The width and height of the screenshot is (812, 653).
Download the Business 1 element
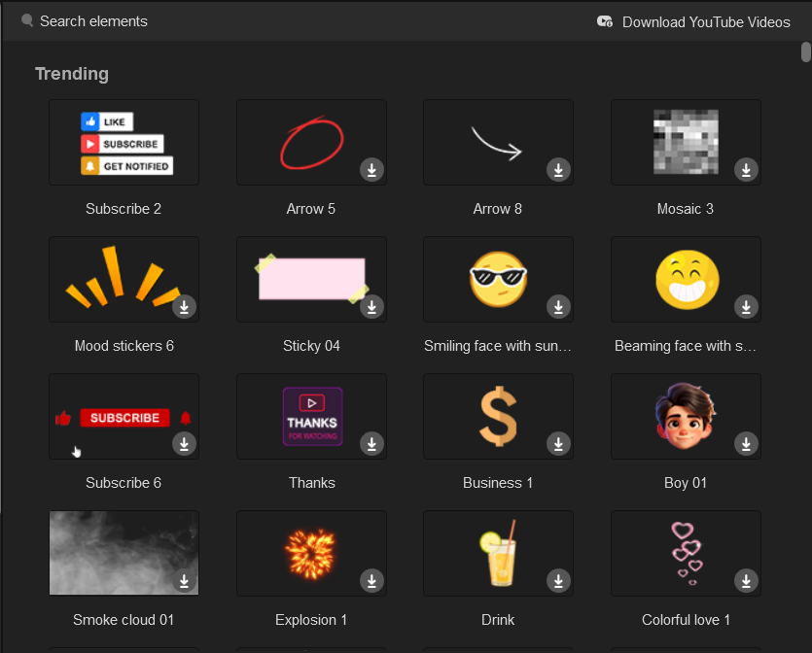point(558,444)
